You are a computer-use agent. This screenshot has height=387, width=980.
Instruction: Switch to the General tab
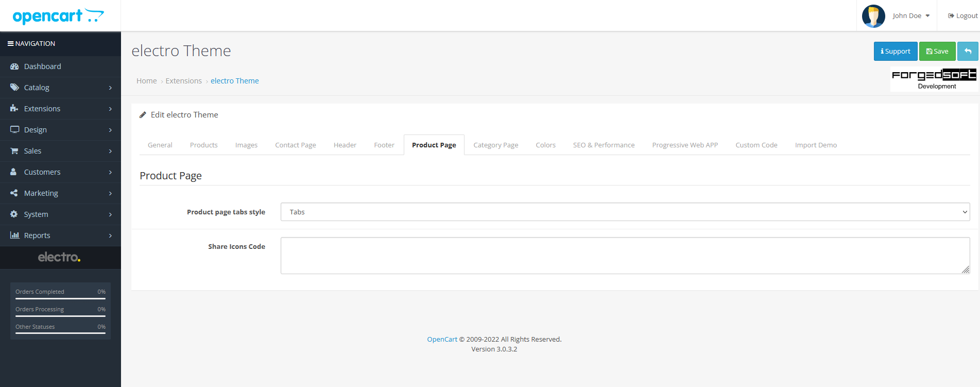coord(160,145)
